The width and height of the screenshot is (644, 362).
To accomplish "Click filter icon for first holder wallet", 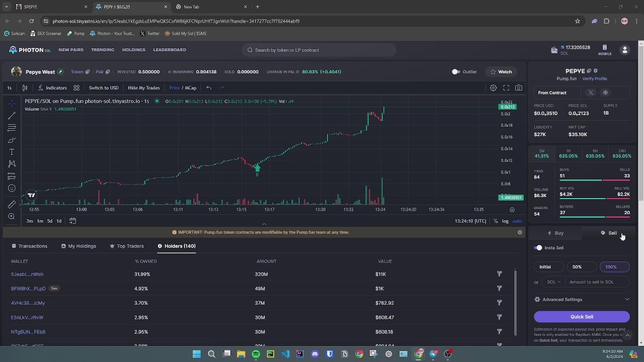I will coord(499,274).
